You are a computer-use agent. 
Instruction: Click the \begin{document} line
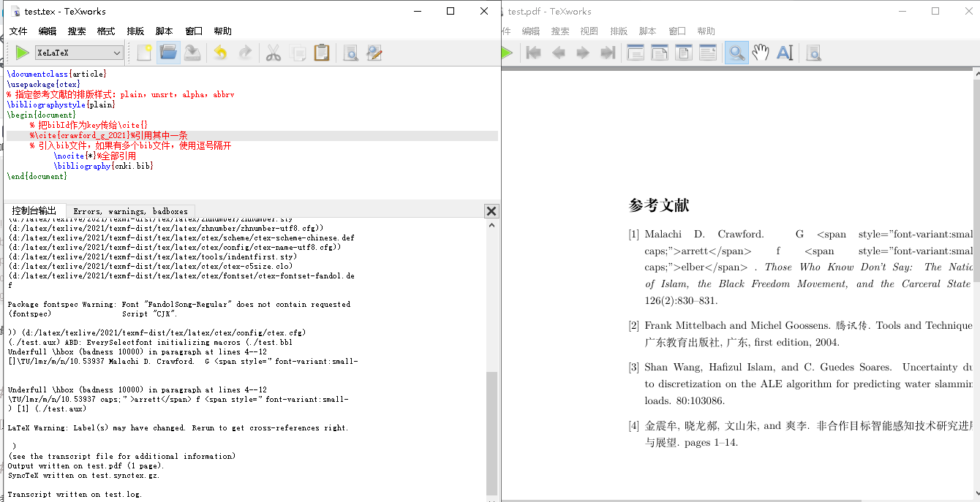(x=42, y=115)
